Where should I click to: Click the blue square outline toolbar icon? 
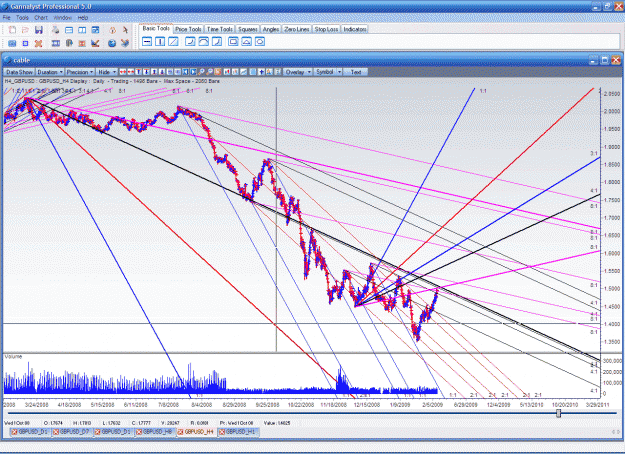tap(25, 43)
